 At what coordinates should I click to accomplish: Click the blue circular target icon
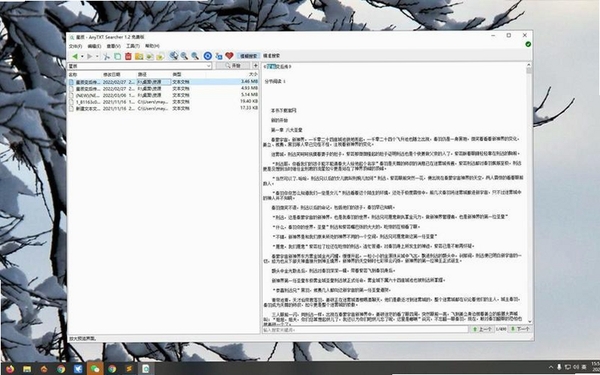(x=208, y=56)
